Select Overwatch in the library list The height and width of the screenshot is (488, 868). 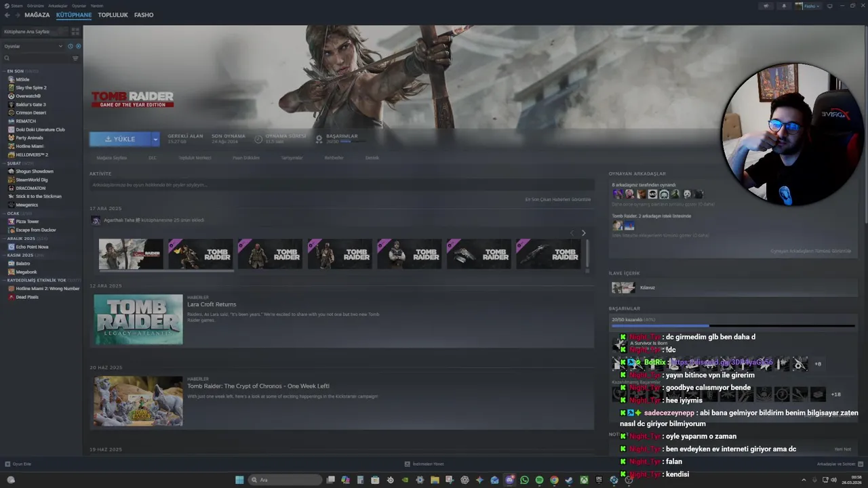click(x=28, y=96)
